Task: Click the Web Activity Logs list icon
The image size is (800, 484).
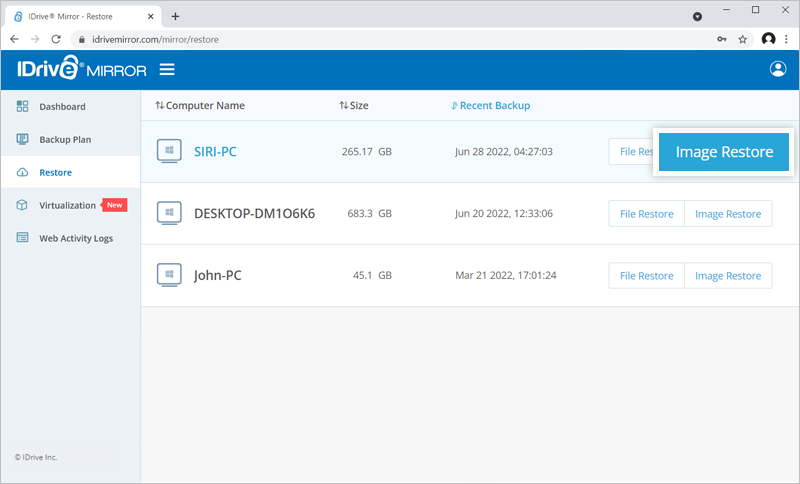Action: click(22, 238)
